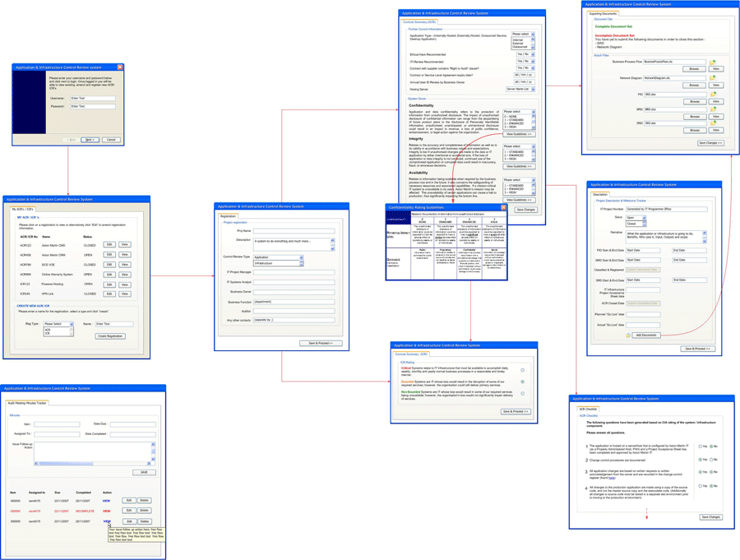Click Next in the login dialog
Screen dimensions: 740x560
90,140
